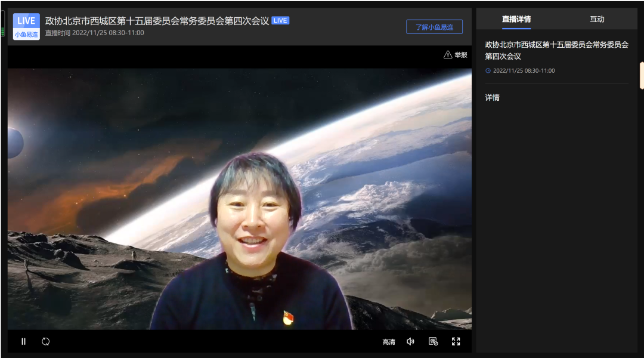Click the green indicator on left edge
The image size is (644, 358).
[x=2, y=31]
